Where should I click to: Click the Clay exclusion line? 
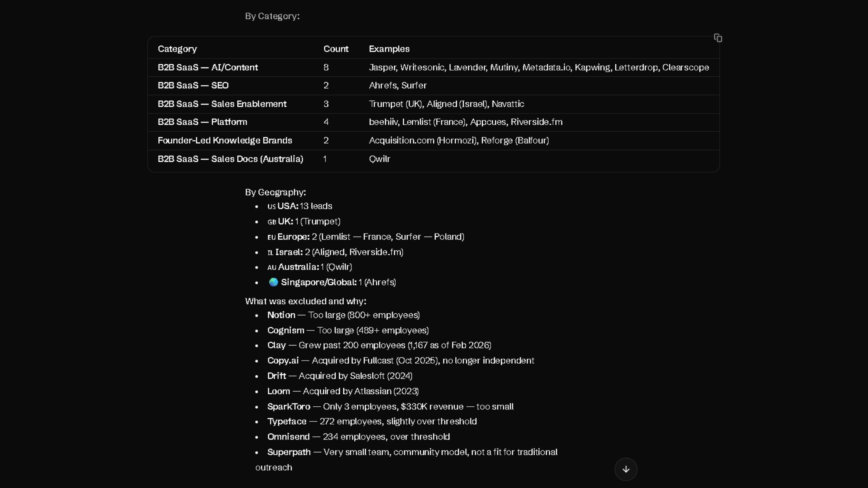tap(379, 345)
